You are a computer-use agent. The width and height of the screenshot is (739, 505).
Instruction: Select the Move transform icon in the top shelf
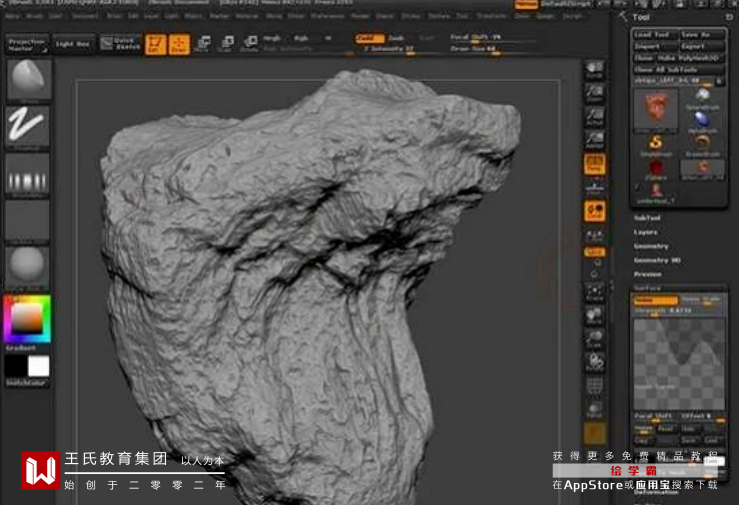pos(203,44)
